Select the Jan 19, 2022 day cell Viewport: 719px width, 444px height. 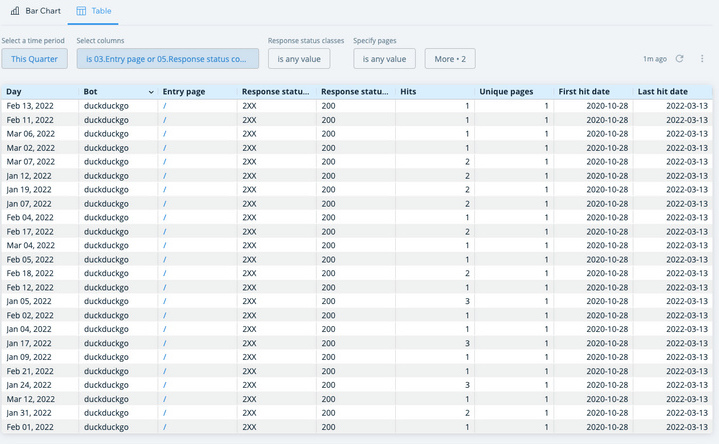click(28, 189)
